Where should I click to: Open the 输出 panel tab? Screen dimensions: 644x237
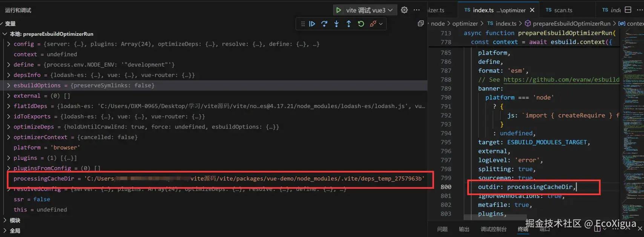coord(464,229)
